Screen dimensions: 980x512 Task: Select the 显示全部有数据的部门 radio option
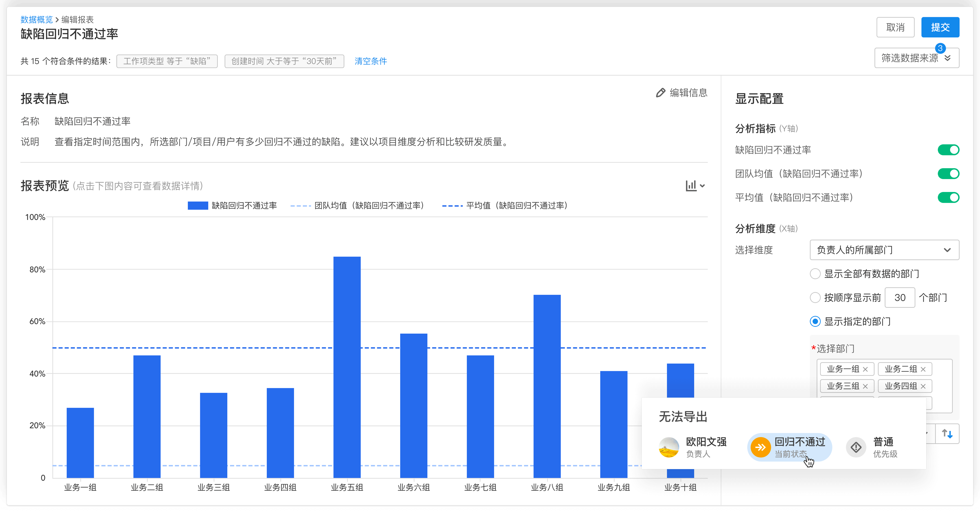pyautogui.click(x=815, y=274)
